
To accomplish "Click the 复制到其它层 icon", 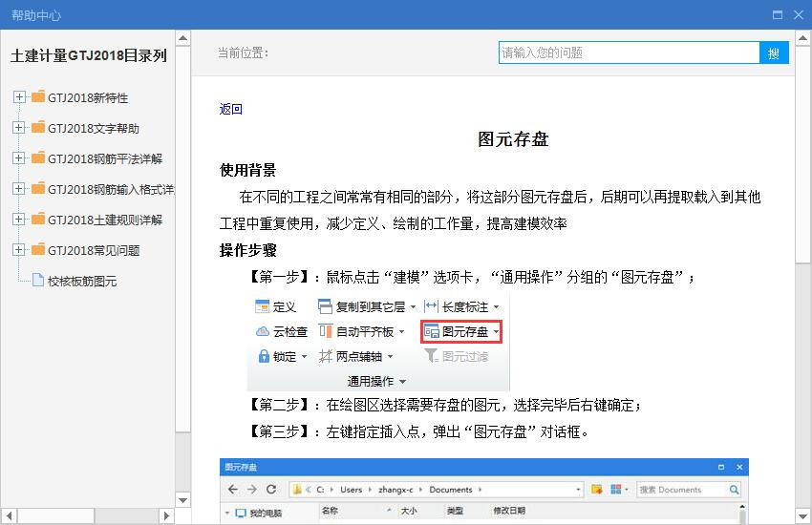I will click(x=325, y=306).
